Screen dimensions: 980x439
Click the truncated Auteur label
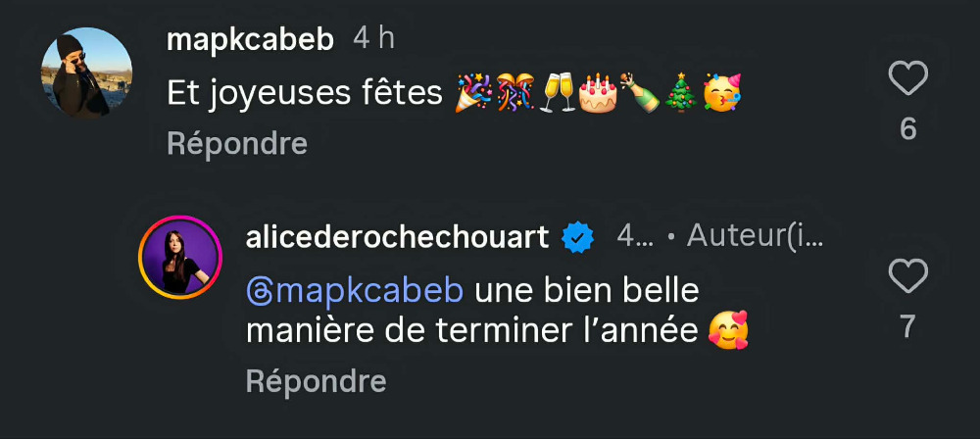[756, 236]
